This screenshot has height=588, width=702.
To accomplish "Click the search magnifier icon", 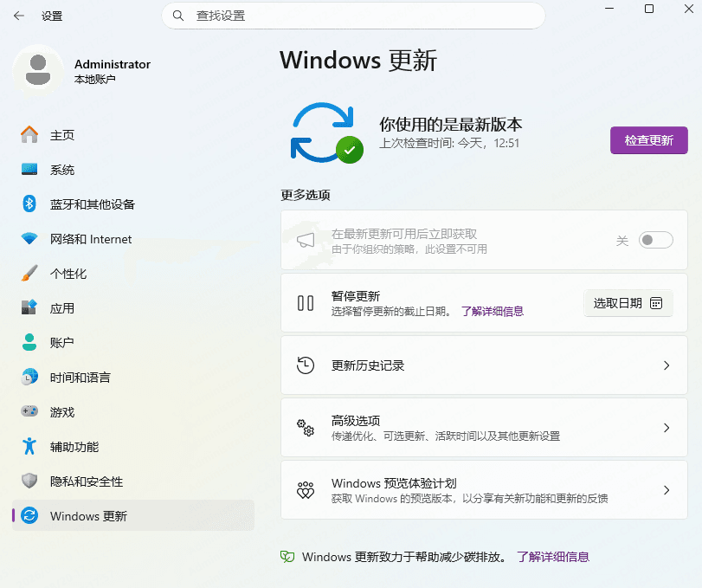I will (x=178, y=16).
